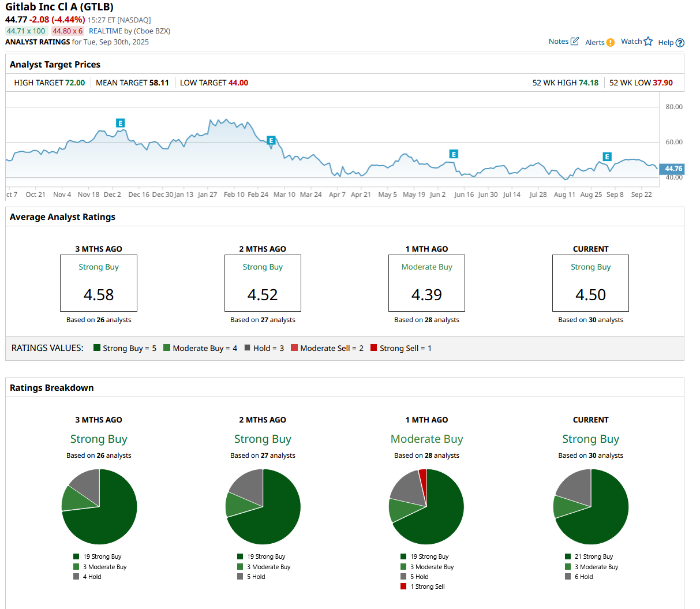Click the 6 Hold legend entry
700x609 pixels.
point(579,577)
